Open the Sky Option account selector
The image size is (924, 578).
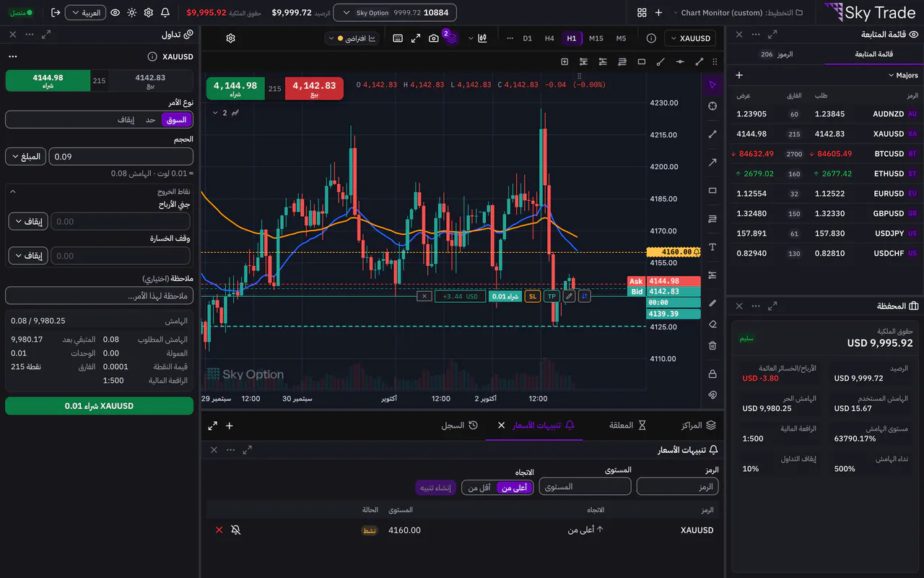point(395,12)
